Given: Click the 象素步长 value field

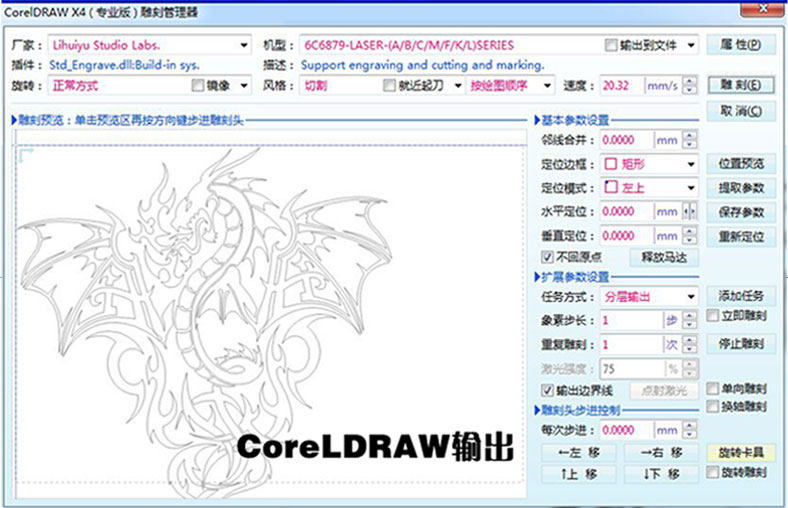Looking at the screenshot, I should click(x=631, y=320).
